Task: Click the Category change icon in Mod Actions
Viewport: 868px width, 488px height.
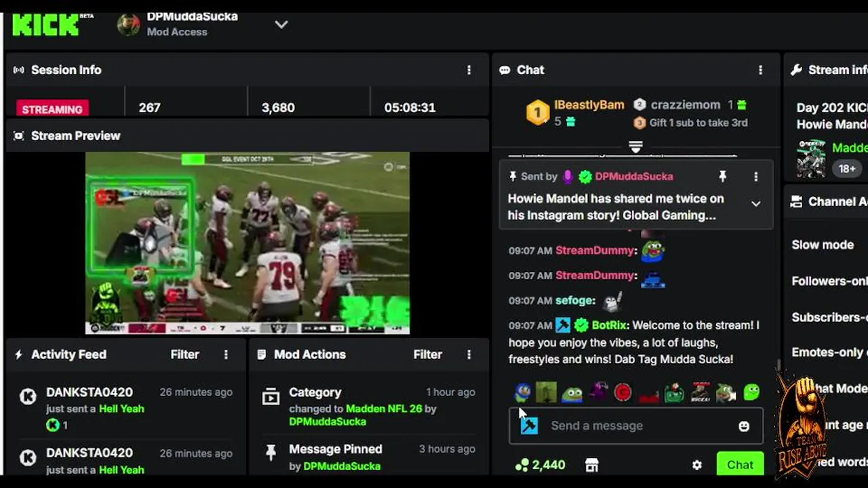Action: click(x=271, y=397)
